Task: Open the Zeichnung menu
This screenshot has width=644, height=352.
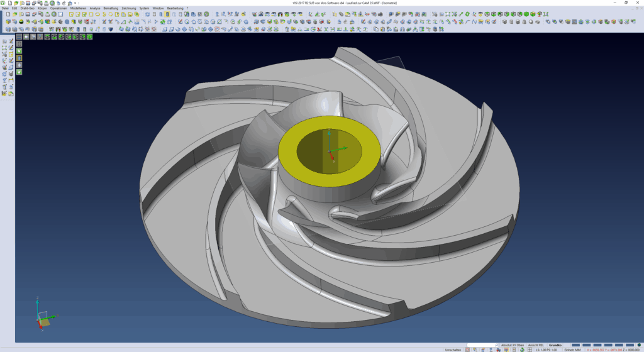Action: click(128, 8)
